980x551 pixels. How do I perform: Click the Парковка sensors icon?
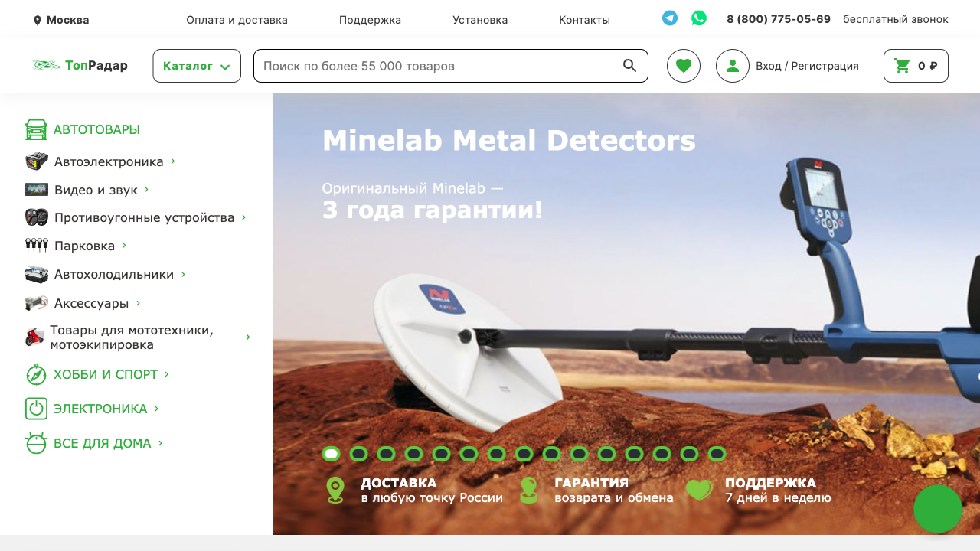[37, 246]
